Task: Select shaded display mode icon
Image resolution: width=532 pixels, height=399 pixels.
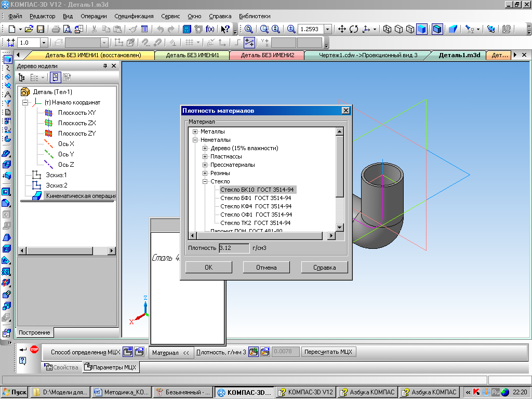Action: pos(422,29)
